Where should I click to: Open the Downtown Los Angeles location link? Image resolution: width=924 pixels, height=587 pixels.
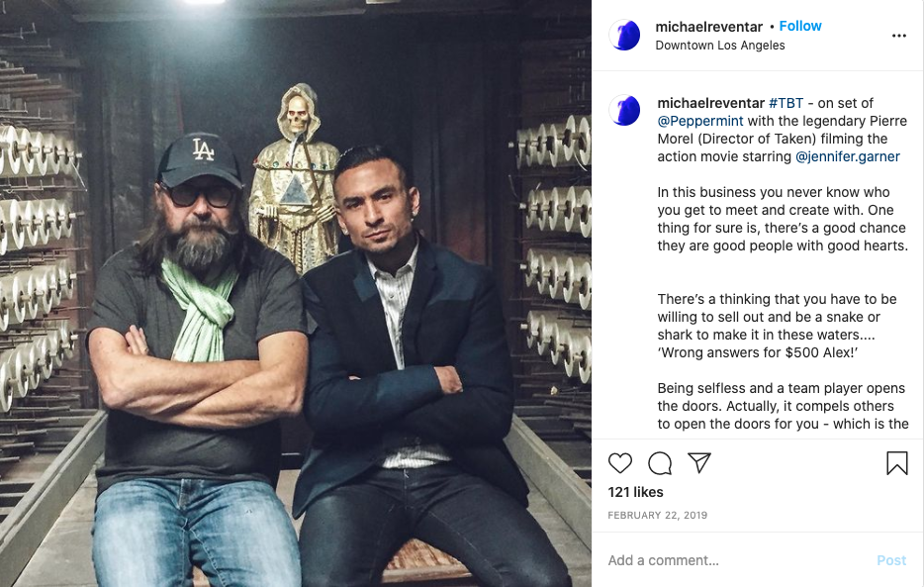(x=719, y=46)
